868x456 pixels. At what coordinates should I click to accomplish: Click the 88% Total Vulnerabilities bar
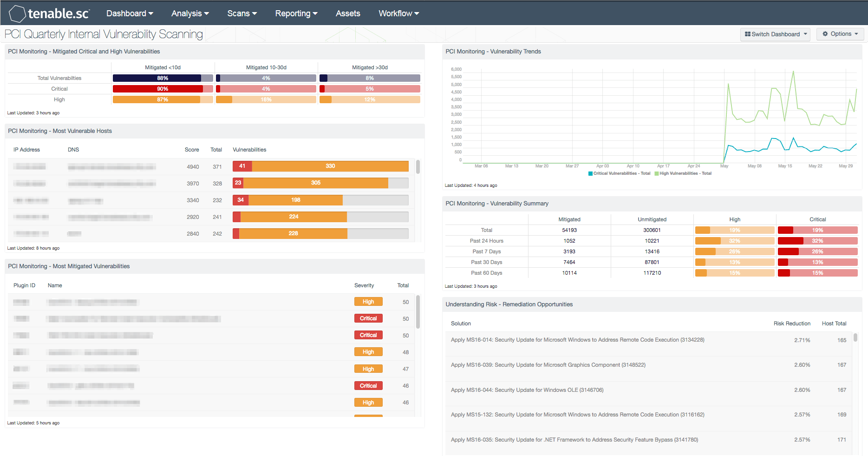pos(163,78)
